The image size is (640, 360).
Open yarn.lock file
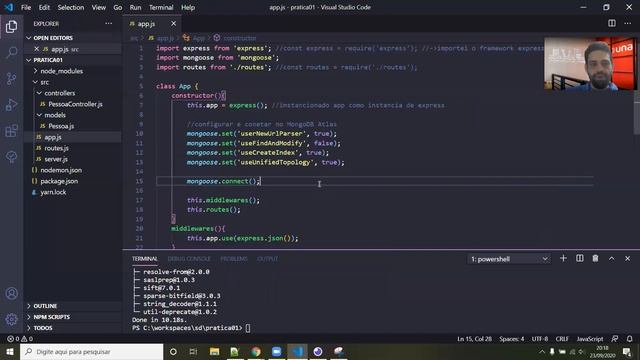(53, 192)
